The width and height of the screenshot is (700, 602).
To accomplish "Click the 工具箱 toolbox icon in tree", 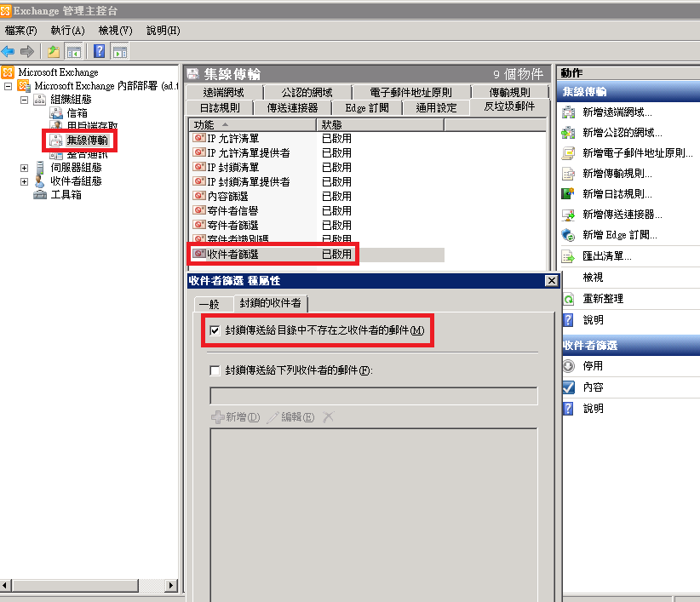I will point(40,195).
